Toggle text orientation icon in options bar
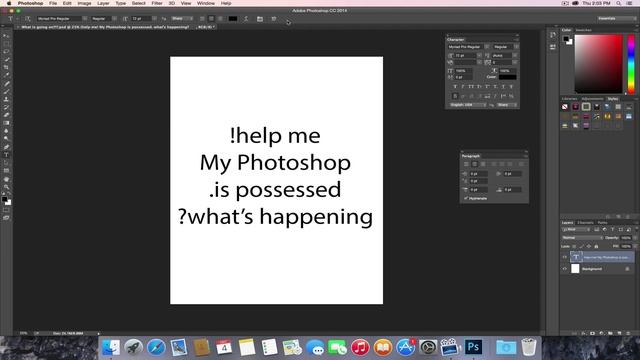The width and height of the screenshot is (640, 360). click(27, 19)
